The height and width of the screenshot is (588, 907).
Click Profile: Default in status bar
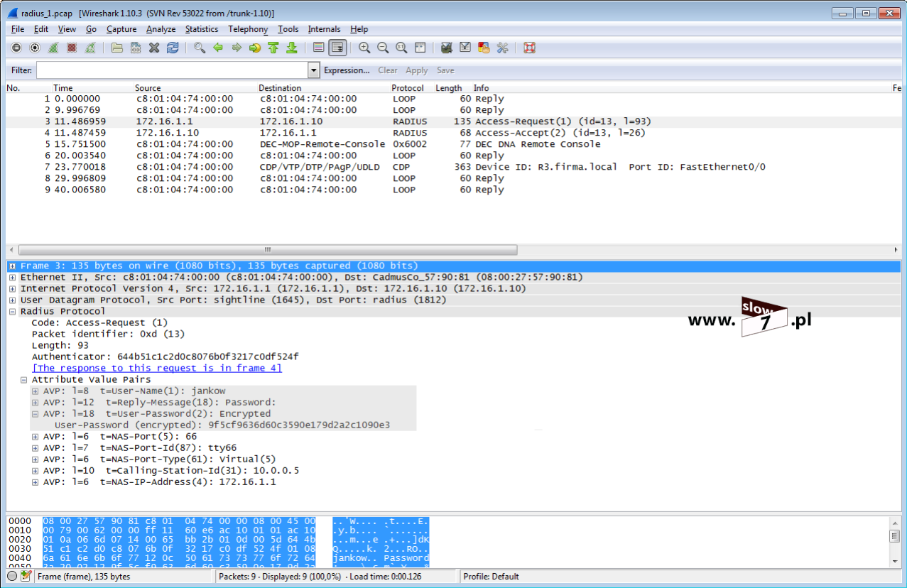coord(491,577)
